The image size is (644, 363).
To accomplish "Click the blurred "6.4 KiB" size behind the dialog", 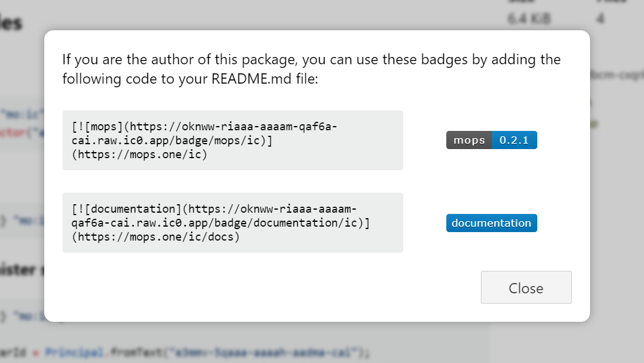I will point(528,19).
